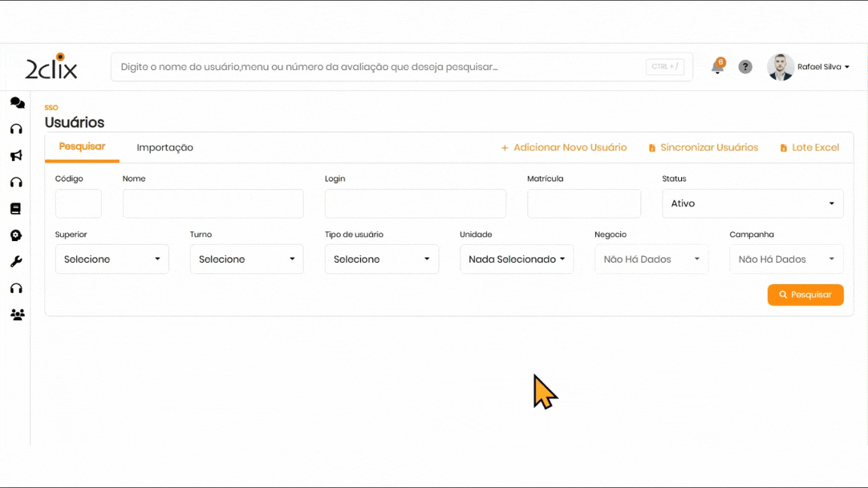Open the notifications bell
The width and height of the screenshot is (868, 488).
click(x=717, y=67)
